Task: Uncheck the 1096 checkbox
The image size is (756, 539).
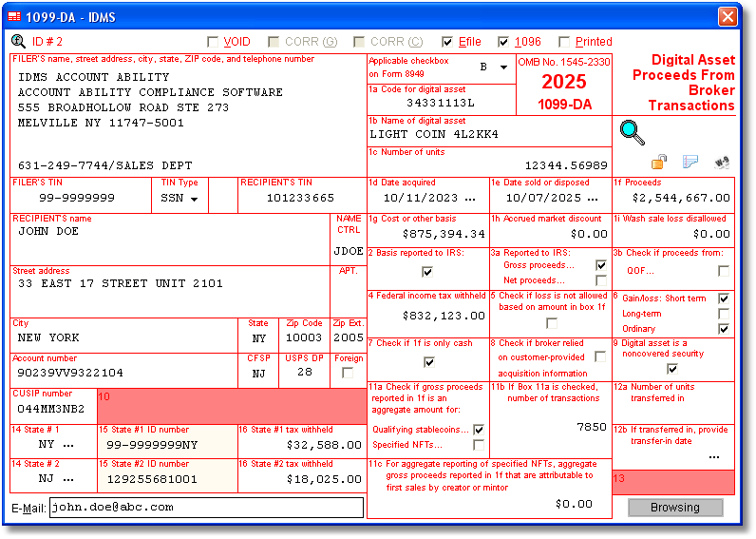Action: (503, 42)
